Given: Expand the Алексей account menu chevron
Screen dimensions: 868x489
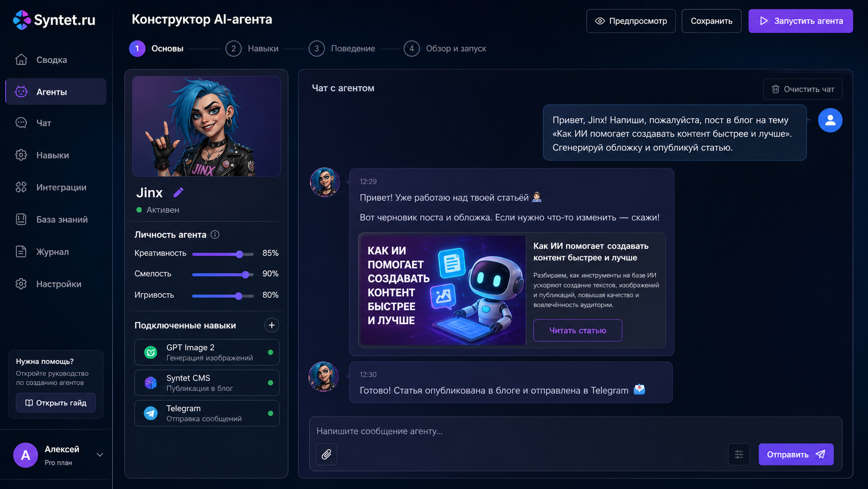Looking at the screenshot, I should coord(100,455).
